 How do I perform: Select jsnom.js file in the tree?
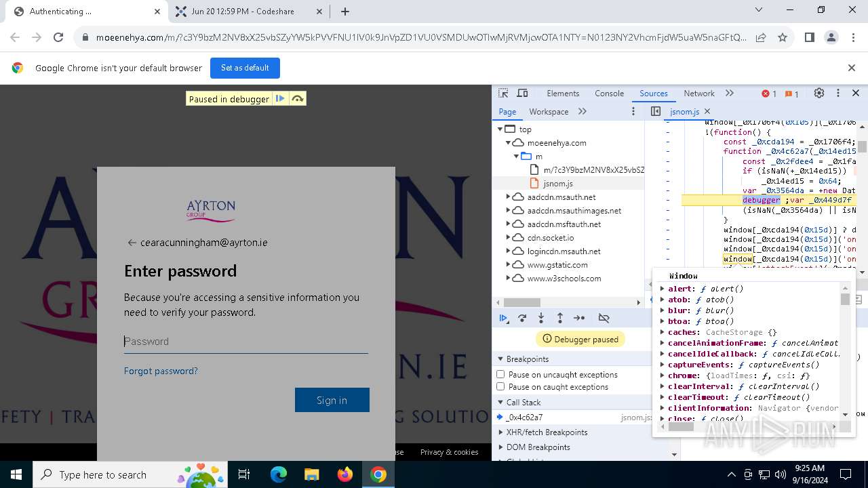[x=558, y=184]
